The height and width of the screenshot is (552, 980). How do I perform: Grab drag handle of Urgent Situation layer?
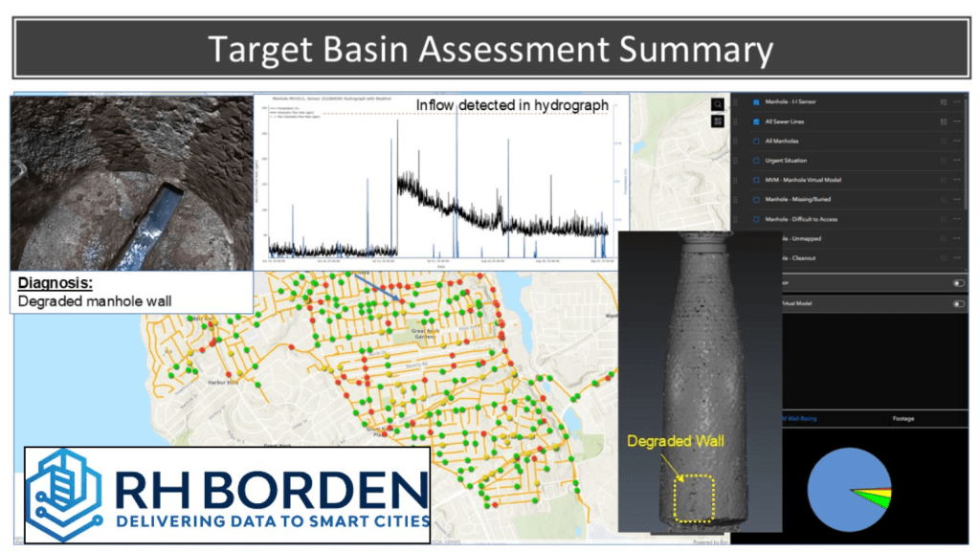click(736, 161)
